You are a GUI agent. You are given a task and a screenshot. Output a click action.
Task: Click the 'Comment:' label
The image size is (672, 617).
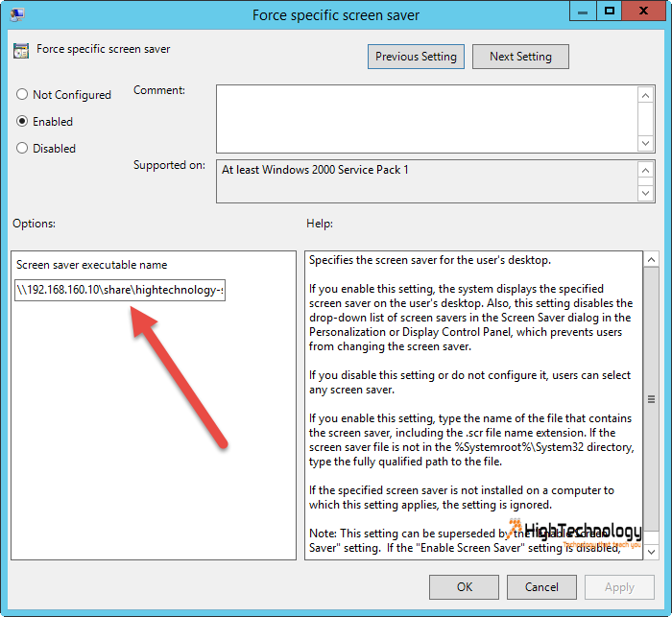[x=159, y=90]
